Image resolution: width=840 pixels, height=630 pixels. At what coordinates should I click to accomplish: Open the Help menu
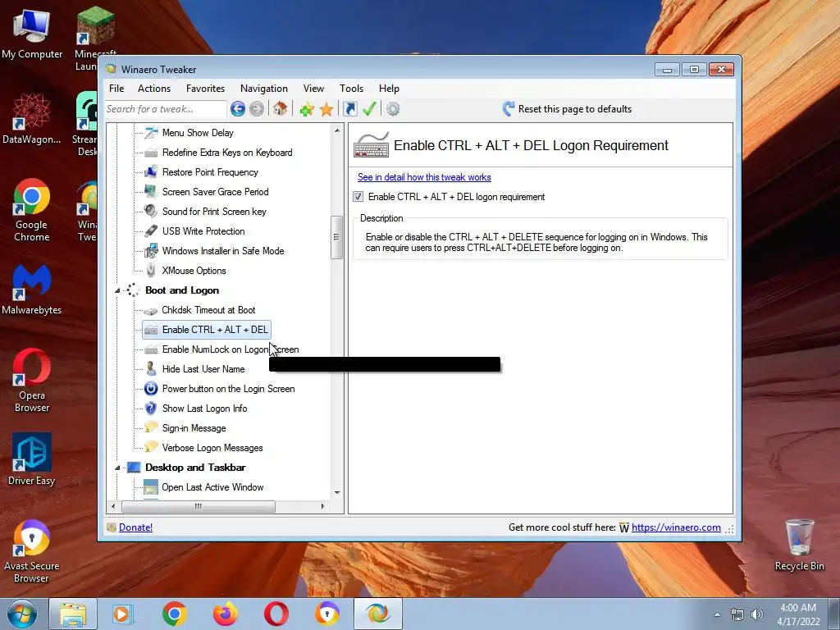(389, 89)
